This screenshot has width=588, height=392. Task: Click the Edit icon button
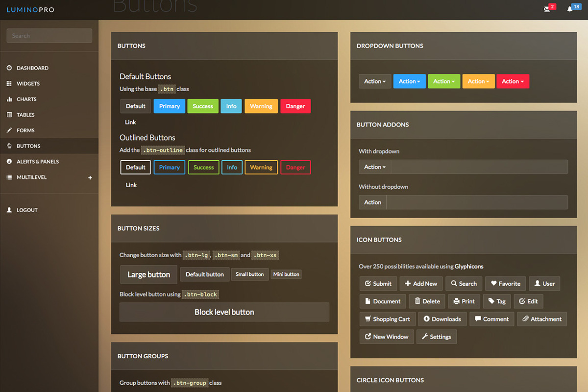[x=529, y=301]
